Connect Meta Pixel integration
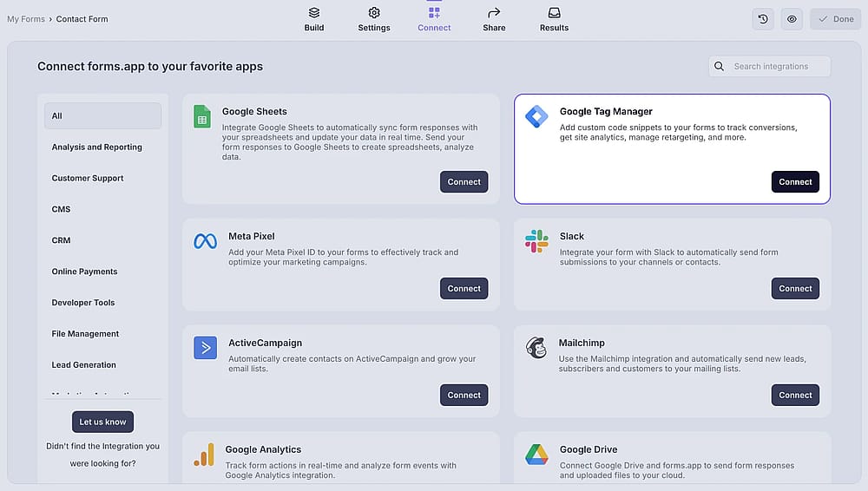This screenshot has width=868, height=491. [464, 288]
